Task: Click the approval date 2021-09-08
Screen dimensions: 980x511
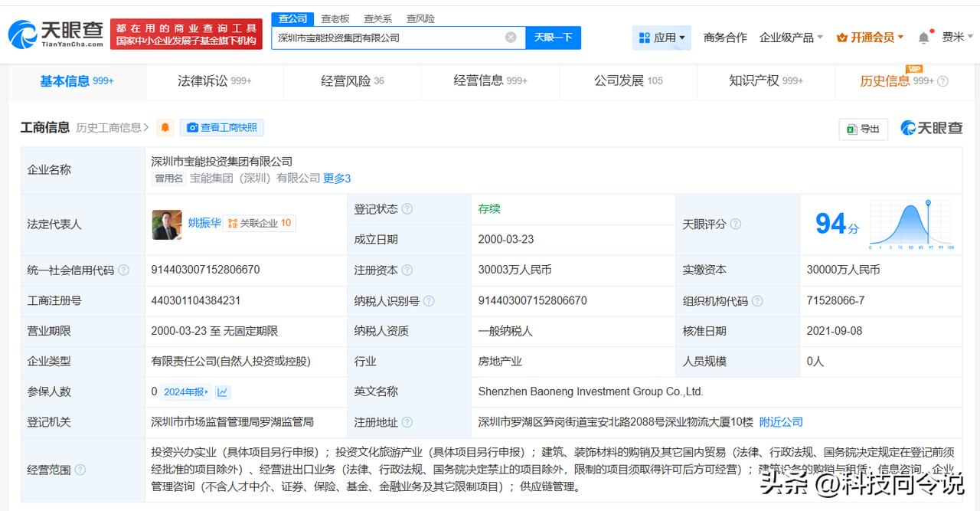Action: (835, 331)
